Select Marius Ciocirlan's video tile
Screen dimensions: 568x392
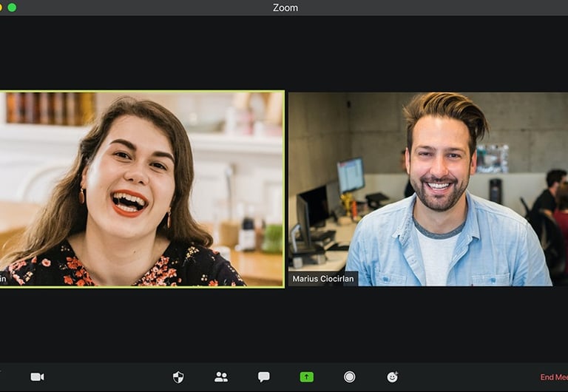(428, 189)
